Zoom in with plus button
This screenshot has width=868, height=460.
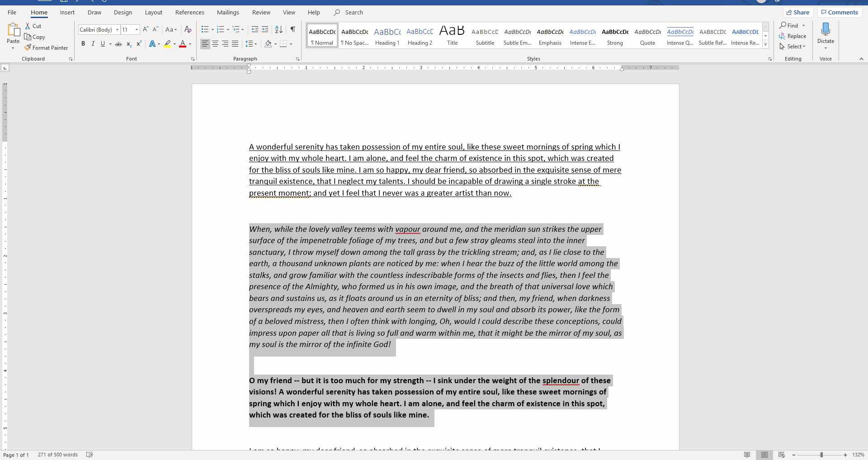tap(845, 455)
